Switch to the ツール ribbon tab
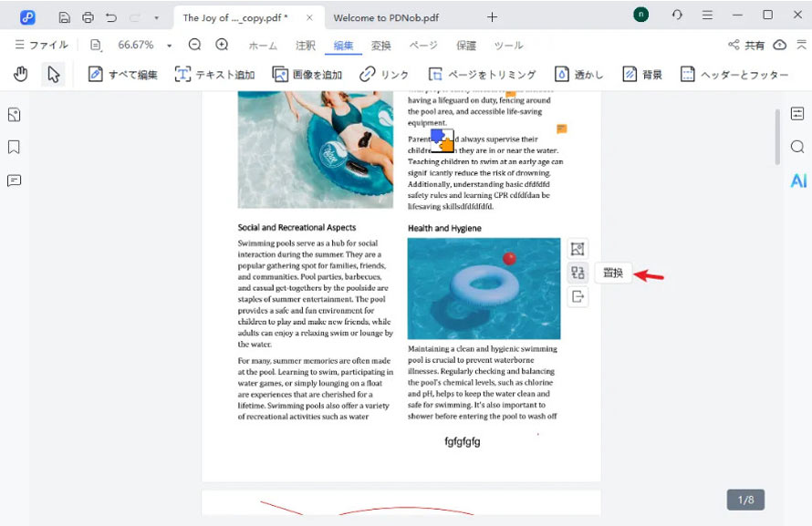812x526 pixels. pos(508,46)
